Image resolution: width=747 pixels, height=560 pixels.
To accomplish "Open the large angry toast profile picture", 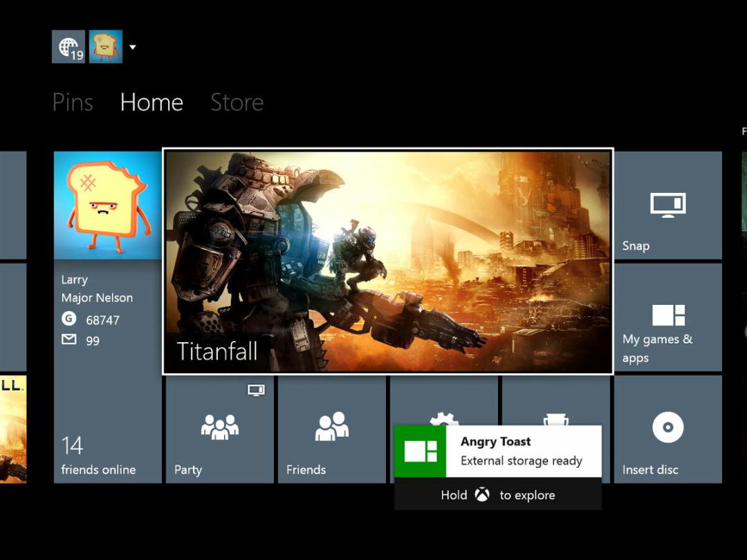I will 108,205.
